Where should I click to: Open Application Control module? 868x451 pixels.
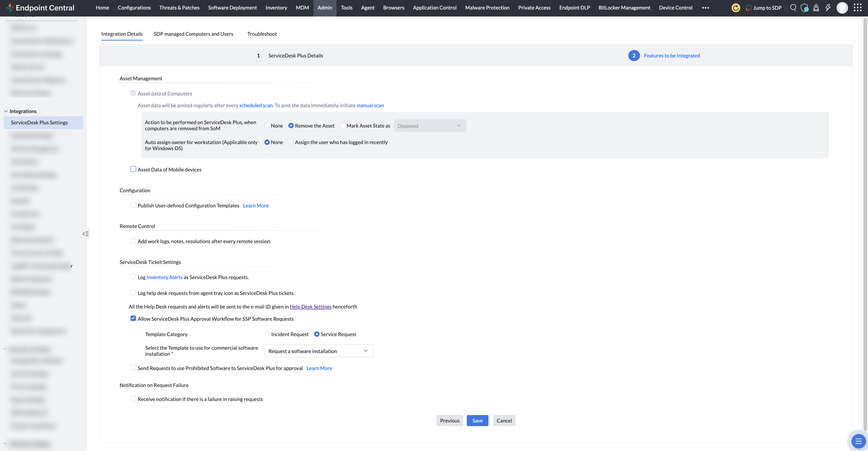[435, 8]
